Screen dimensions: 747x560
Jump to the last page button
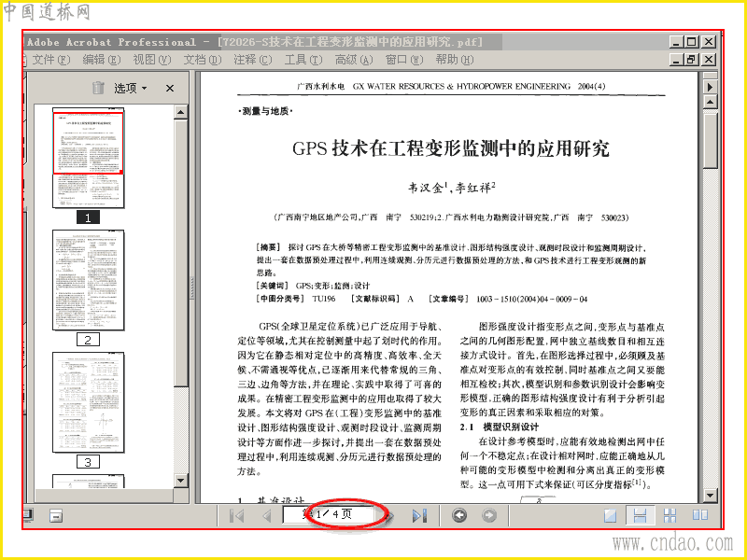(419, 516)
